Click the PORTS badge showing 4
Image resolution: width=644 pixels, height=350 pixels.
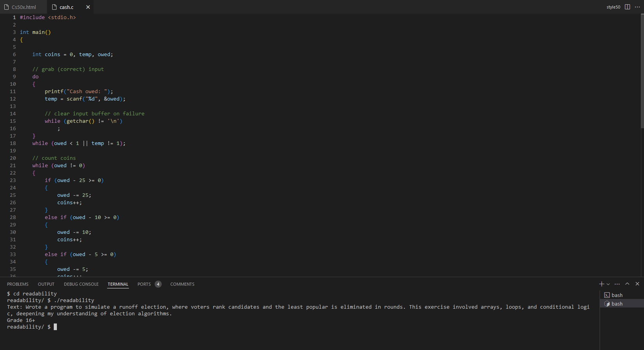tap(158, 284)
